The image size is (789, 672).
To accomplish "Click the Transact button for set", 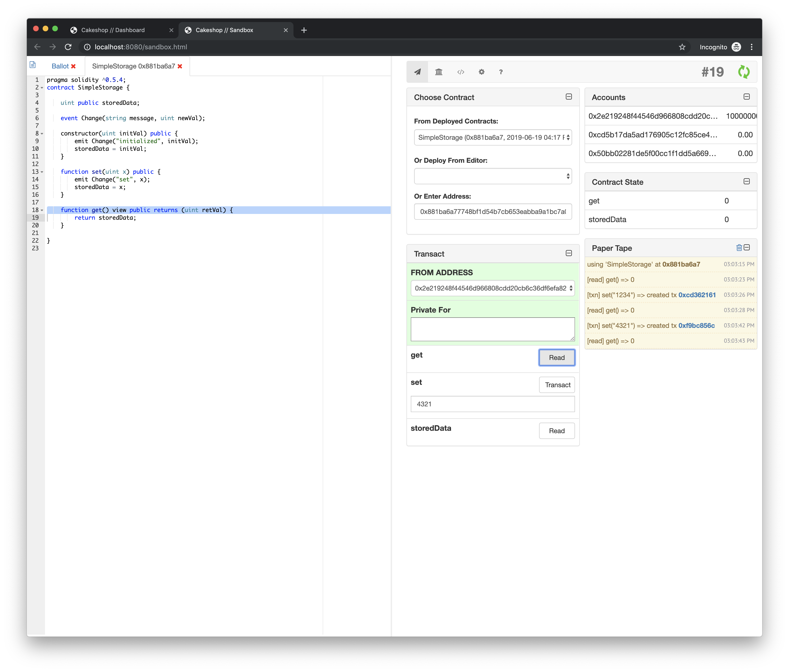I will (557, 385).
